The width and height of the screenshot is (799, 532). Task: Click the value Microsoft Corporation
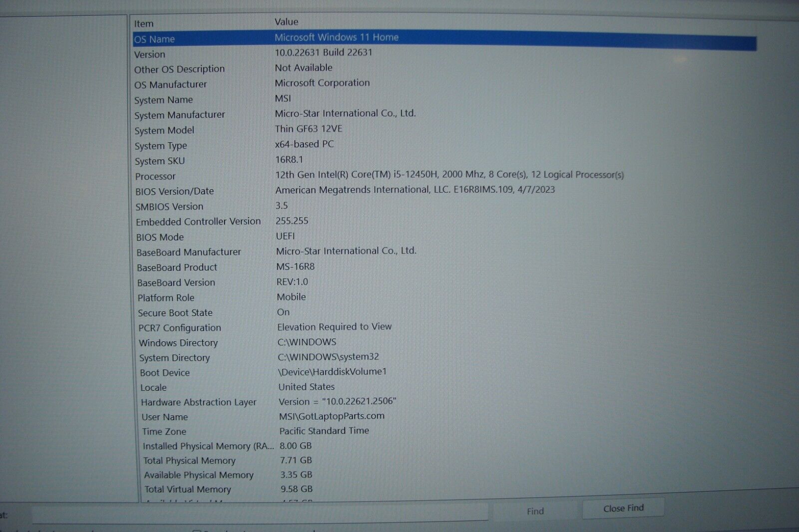pos(322,83)
